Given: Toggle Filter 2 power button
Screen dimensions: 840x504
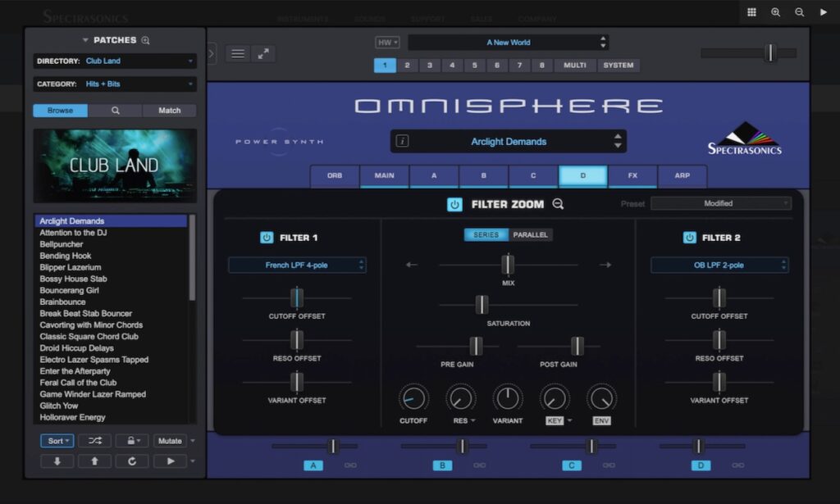Looking at the screenshot, I should tap(689, 238).
